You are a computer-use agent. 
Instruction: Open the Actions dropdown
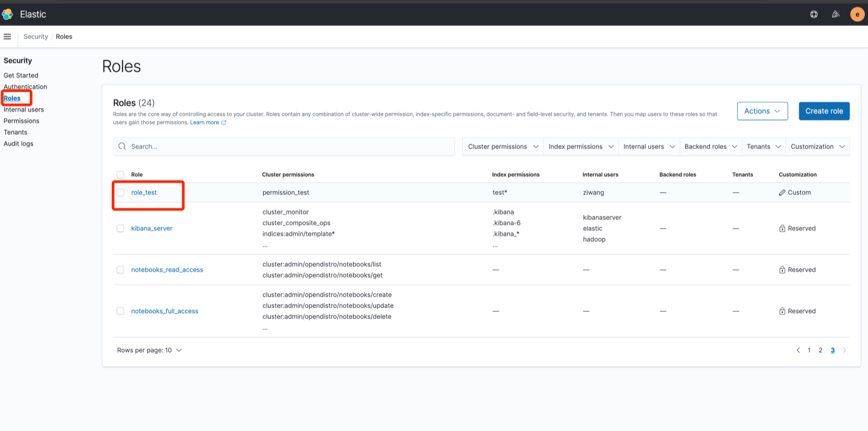pyautogui.click(x=762, y=111)
